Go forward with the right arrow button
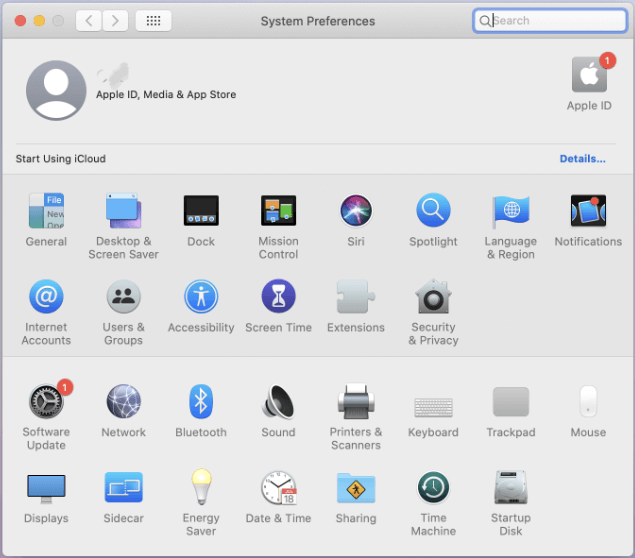Screen dimensions: 635x558 pyautogui.click(x=115, y=21)
